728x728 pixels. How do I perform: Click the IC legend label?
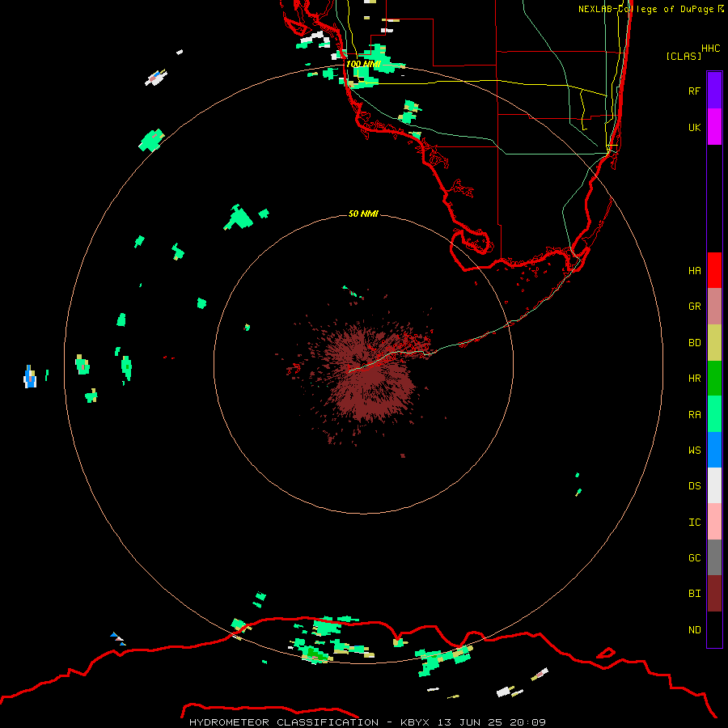[694, 523]
